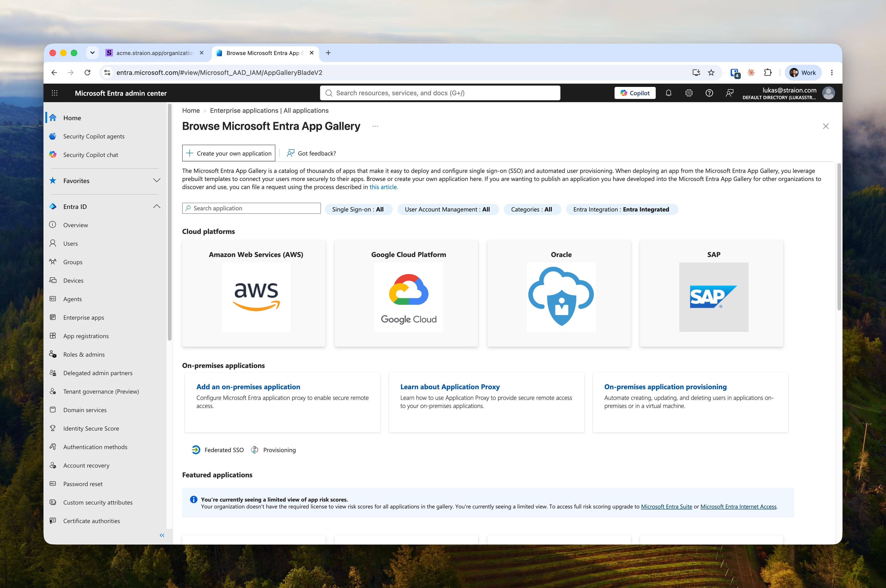Open the Single Sign-on filter
The image size is (886, 588).
click(x=358, y=209)
